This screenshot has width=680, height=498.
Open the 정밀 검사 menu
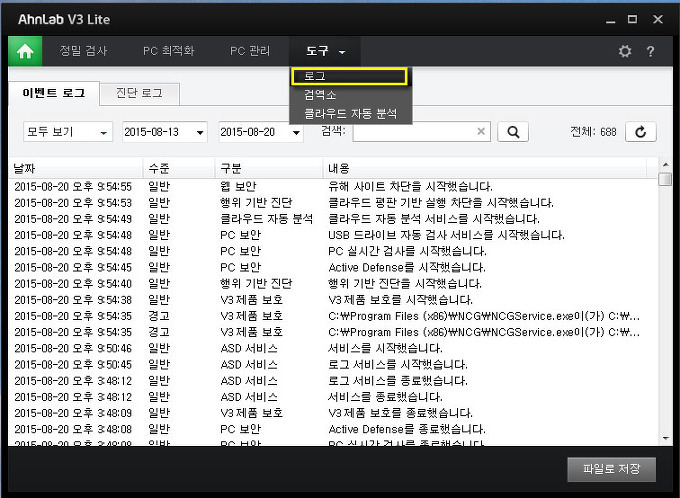click(83, 51)
